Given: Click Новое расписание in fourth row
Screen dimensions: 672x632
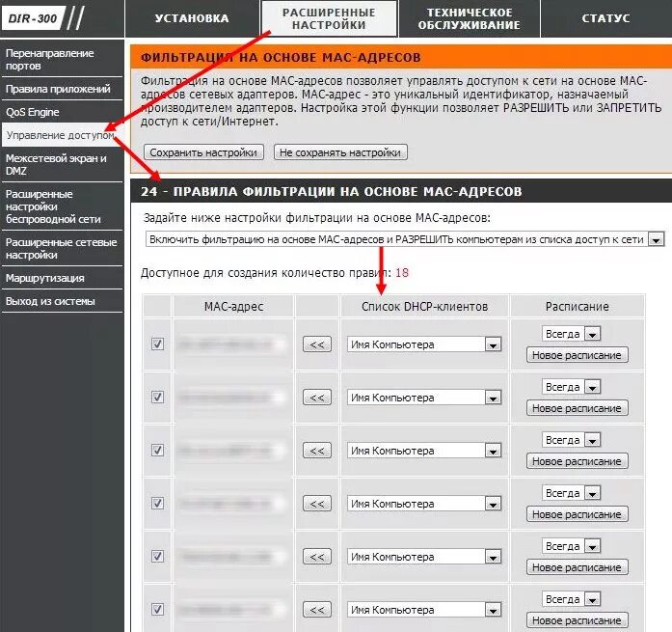Looking at the screenshot, I should pos(577,514).
